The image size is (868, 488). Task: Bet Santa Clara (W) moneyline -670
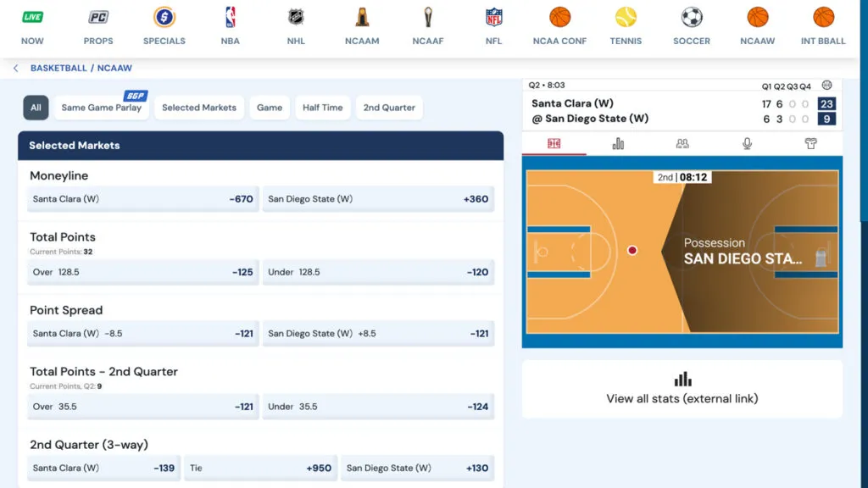coord(142,199)
